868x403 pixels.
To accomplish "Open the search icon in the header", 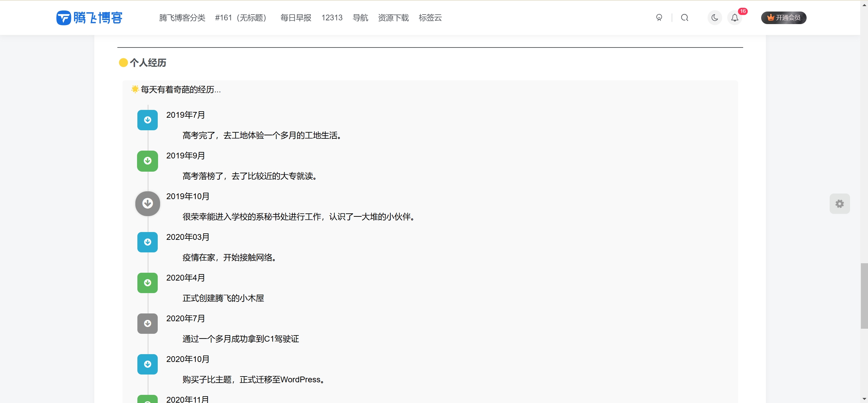I will tap(684, 18).
